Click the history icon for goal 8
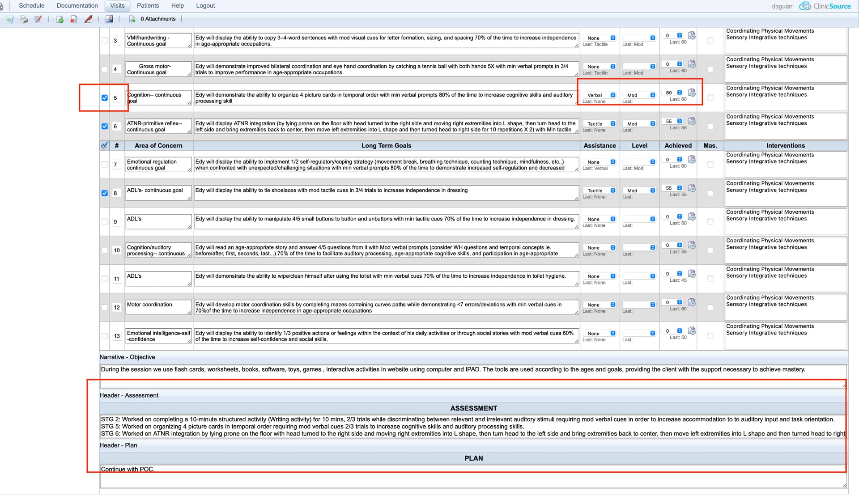The width and height of the screenshot is (859, 504). 692,188
